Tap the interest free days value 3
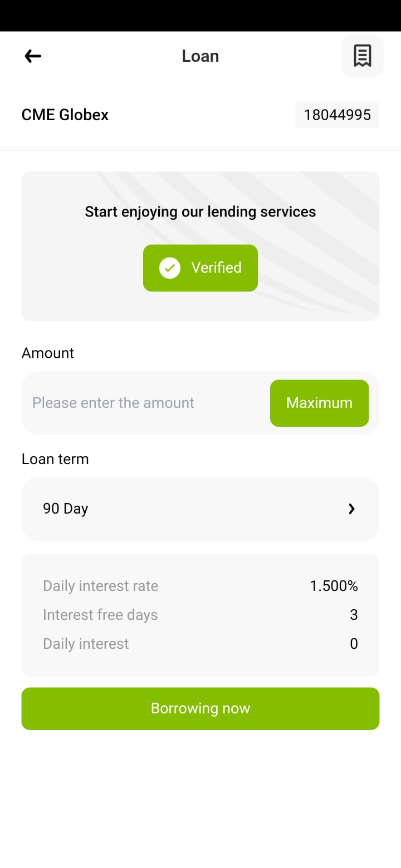The image size is (401, 868). point(354,615)
